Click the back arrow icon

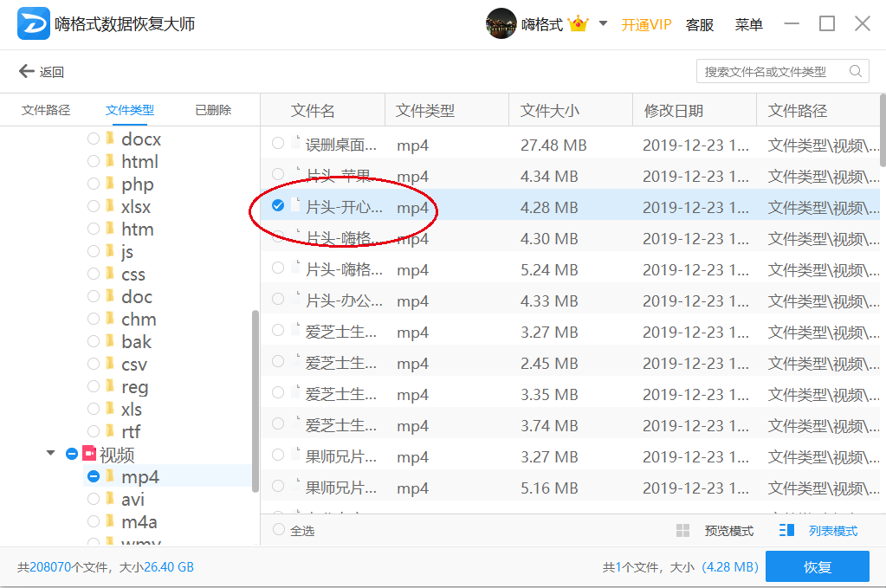26,71
